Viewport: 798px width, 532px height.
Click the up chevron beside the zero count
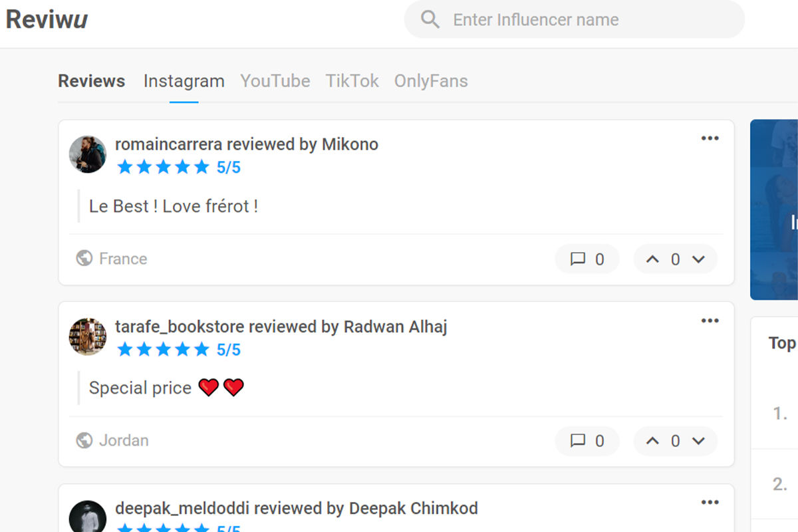coord(652,259)
